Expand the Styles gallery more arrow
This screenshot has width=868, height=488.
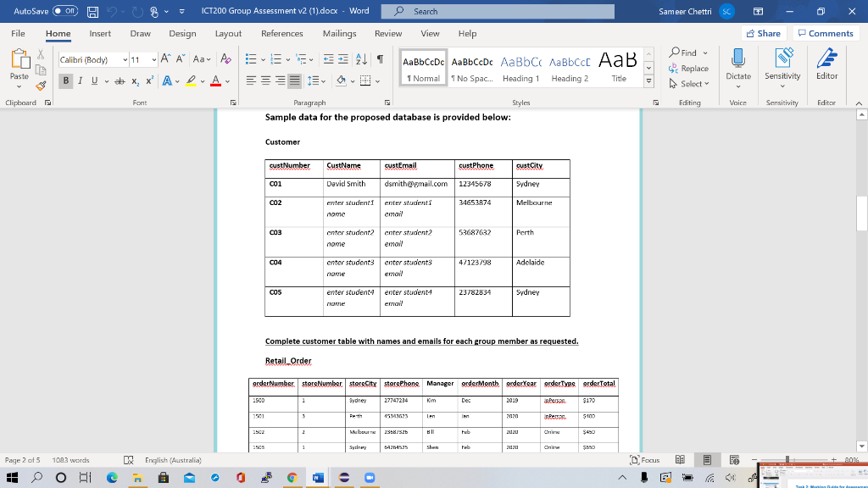click(x=649, y=81)
